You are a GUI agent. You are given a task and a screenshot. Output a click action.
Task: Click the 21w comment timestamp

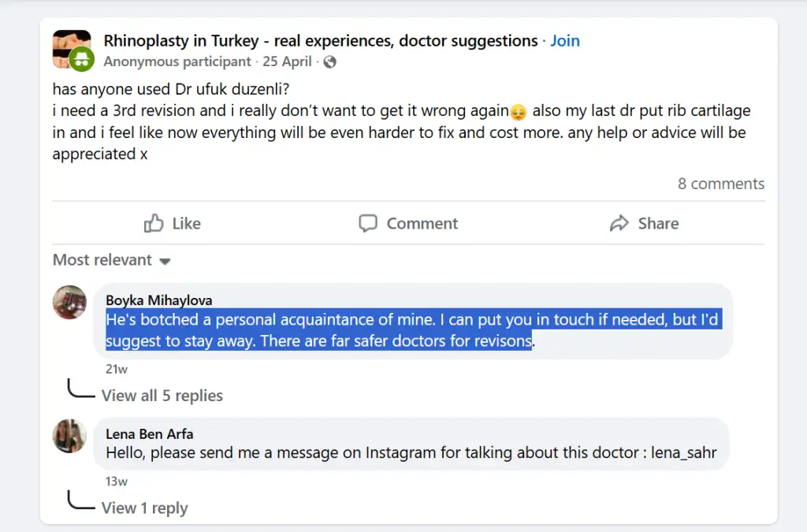pos(117,369)
